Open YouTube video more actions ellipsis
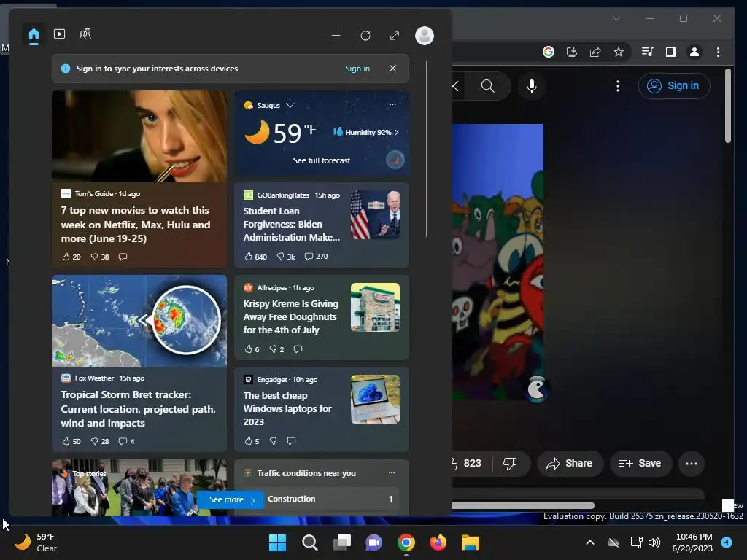This screenshot has height=560, width=747. coord(692,463)
